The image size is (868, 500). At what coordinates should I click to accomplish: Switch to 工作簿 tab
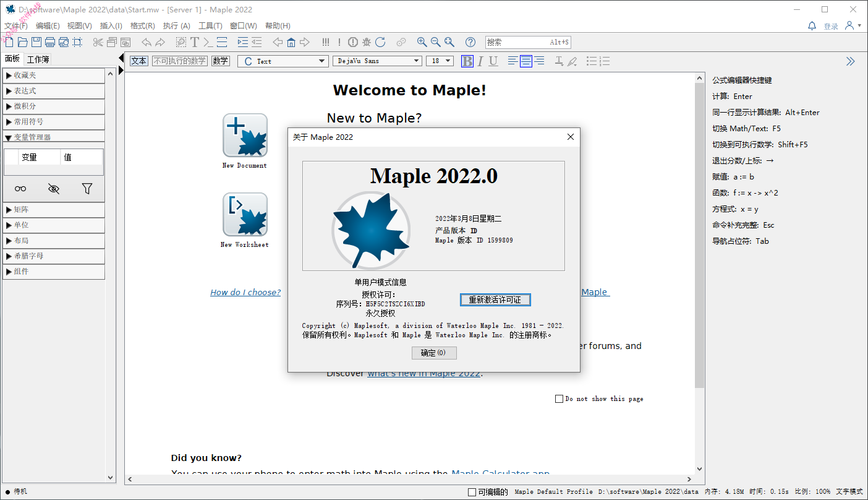point(38,59)
